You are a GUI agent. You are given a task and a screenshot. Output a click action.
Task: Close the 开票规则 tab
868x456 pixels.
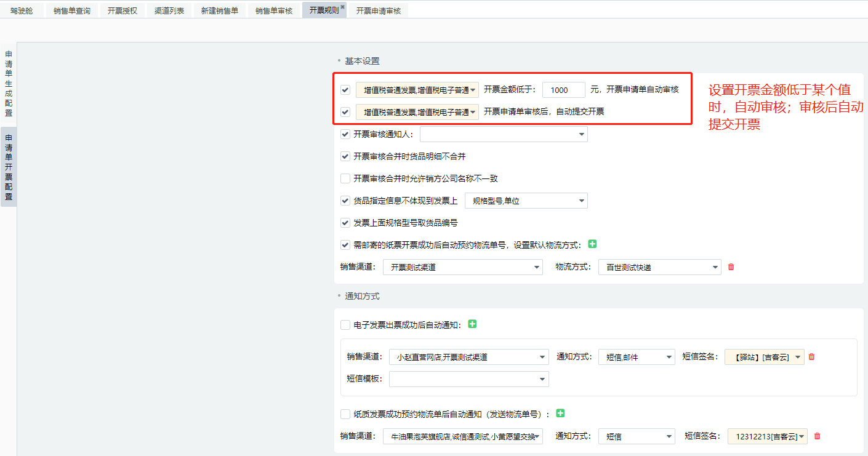point(342,7)
